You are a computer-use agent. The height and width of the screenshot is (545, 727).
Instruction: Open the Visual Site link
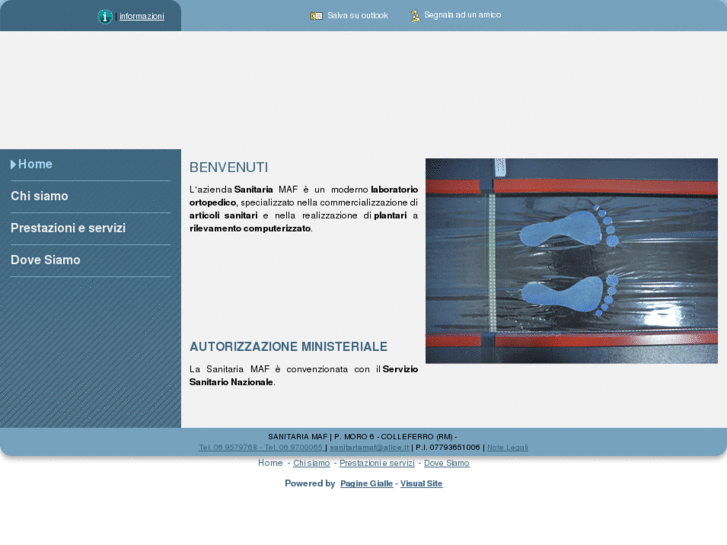coord(421,484)
